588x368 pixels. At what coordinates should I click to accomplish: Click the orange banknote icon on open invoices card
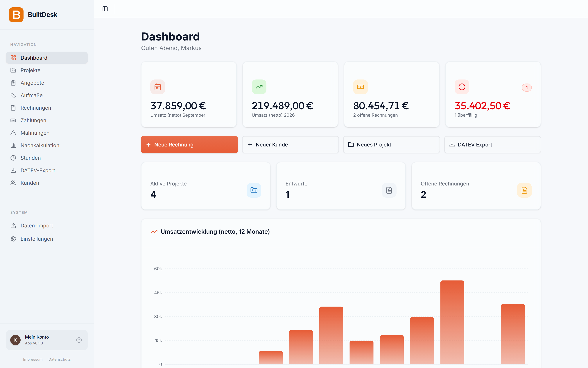tap(360, 87)
